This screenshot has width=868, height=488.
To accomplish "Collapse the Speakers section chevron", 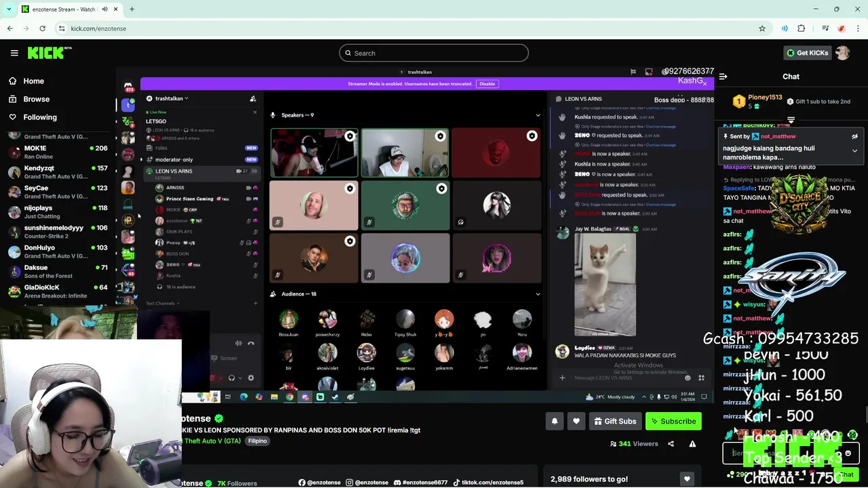I will point(538,115).
